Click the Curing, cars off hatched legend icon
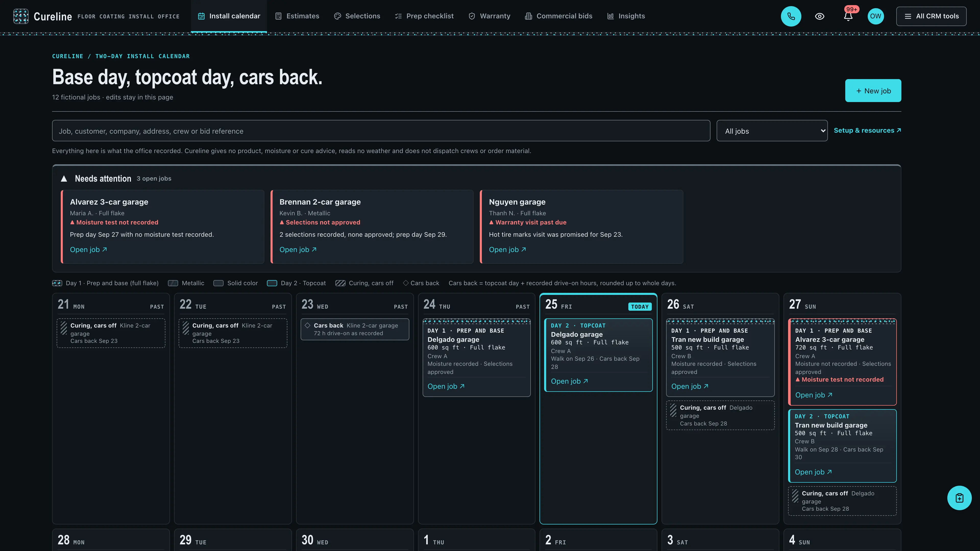 tap(340, 283)
